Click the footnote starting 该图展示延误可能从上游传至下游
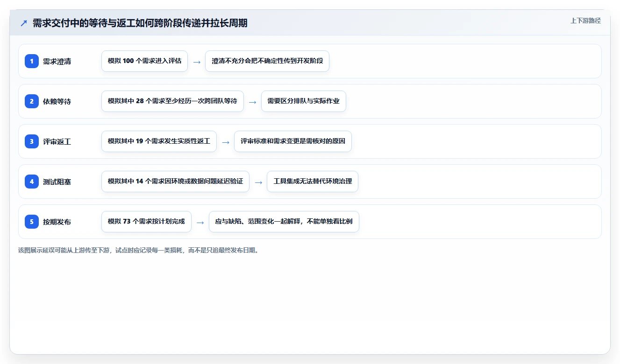 pyautogui.click(x=139, y=250)
